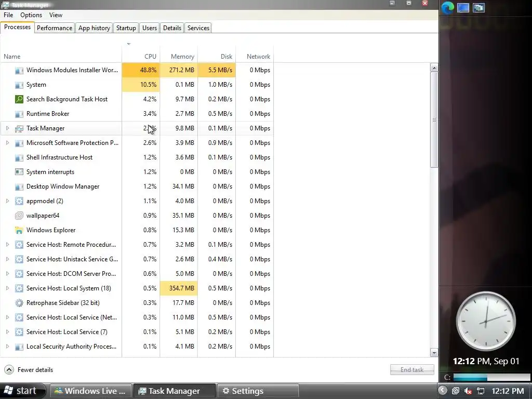The width and height of the screenshot is (532, 399).
Task: Click the analog clock gadget
Action: pos(486,321)
